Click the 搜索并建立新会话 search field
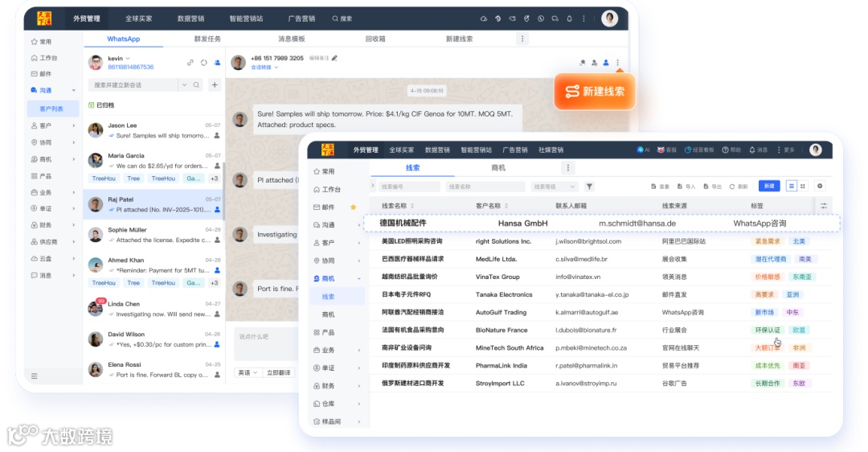Image resolution: width=868 pixels, height=452 pixels. (133, 84)
